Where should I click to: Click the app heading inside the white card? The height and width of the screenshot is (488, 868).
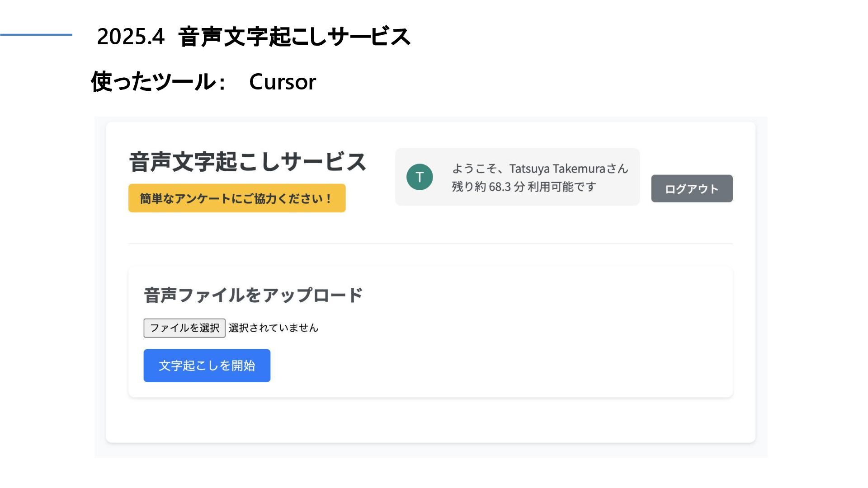(x=247, y=162)
